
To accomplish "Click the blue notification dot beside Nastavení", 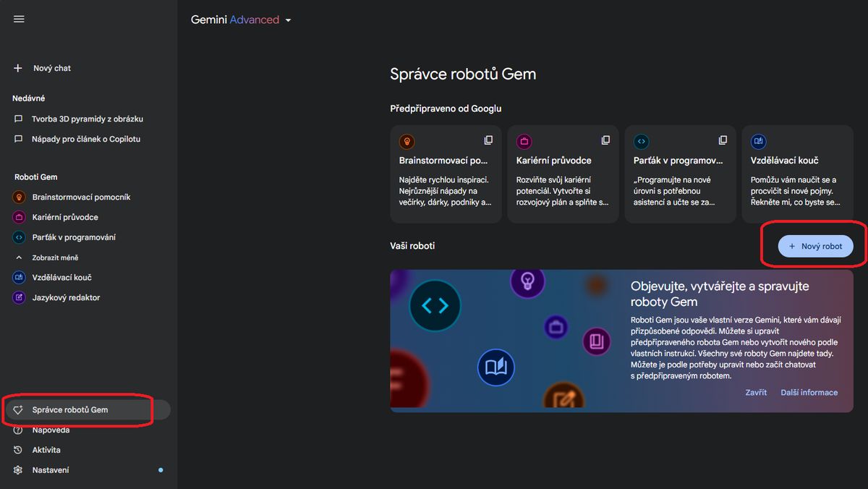I will (161, 470).
